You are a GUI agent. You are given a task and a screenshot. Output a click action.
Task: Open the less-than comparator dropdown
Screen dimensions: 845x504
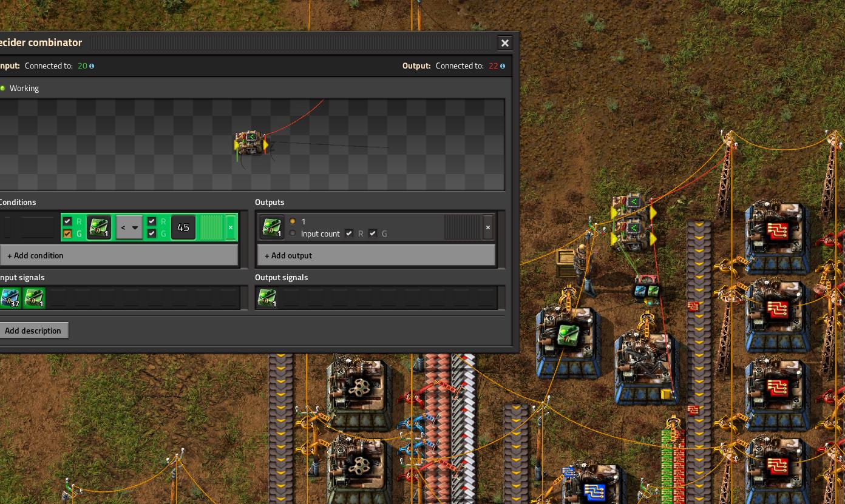[x=129, y=227]
